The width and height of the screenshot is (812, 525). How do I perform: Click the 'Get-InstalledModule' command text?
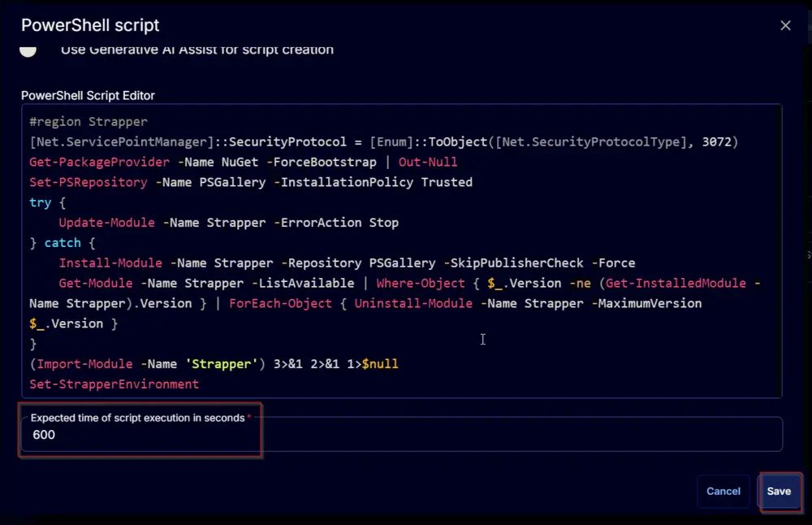(676, 284)
